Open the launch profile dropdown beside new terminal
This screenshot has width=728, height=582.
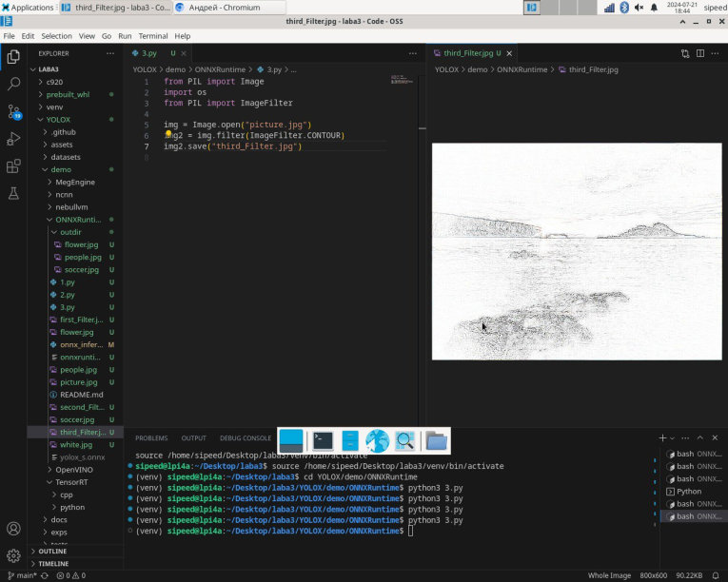pyautogui.click(x=673, y=437)
